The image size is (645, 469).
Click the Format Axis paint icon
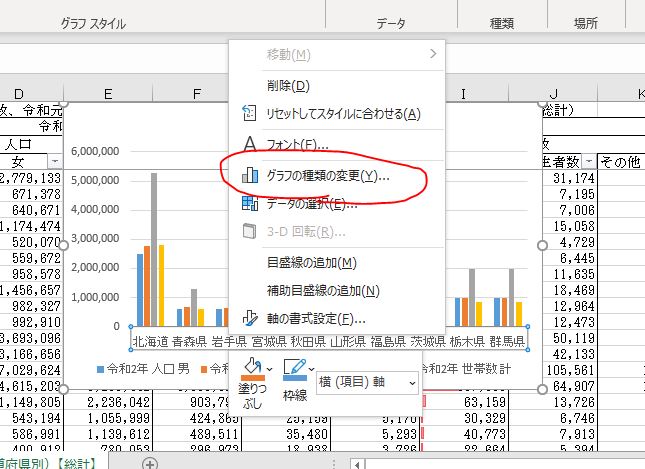pyautogui.click(x=251, y=319)
